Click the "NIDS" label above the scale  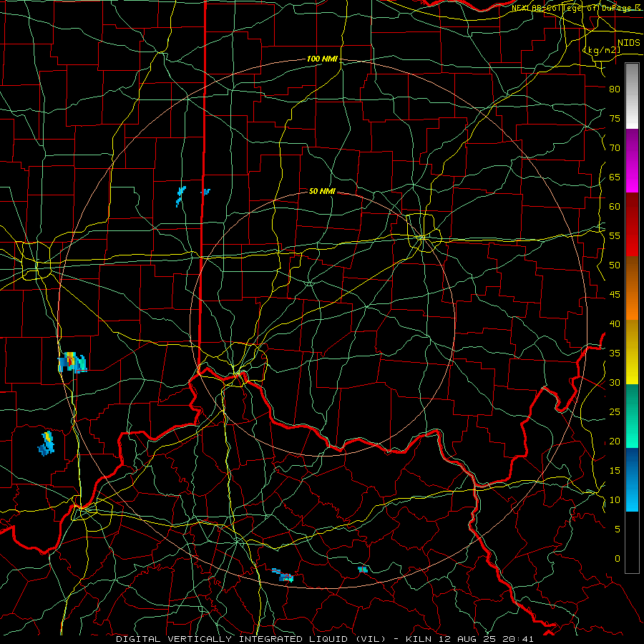tap(628, 43)
